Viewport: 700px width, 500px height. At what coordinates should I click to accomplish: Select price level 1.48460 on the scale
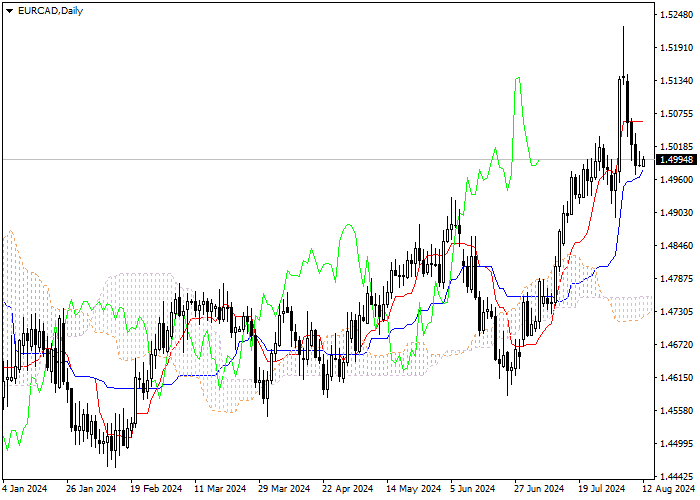pos(676,246)
